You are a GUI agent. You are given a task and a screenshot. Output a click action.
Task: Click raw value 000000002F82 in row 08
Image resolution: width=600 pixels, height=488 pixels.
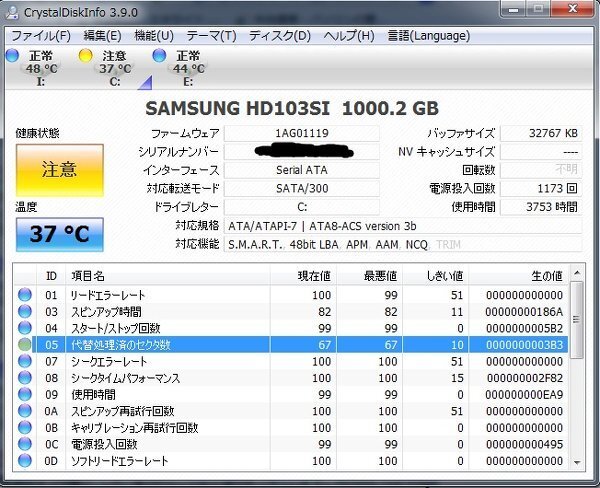click(x=525, y=378)
